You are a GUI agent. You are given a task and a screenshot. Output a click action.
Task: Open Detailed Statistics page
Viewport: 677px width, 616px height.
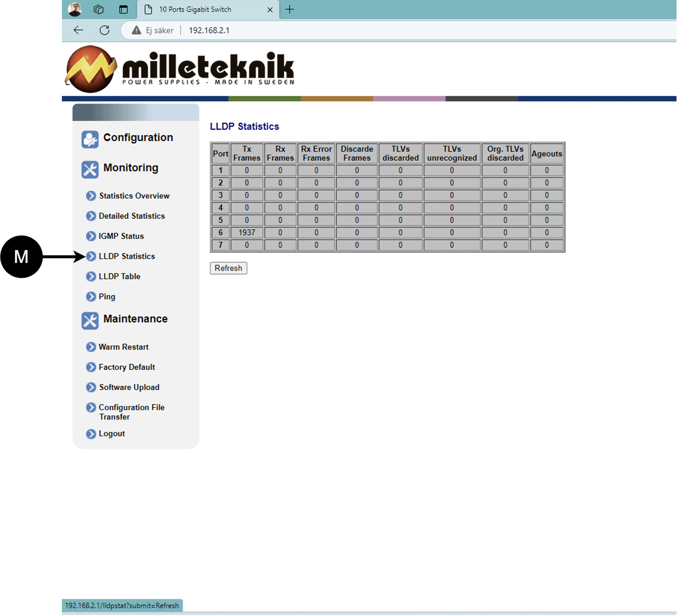[131, 216]
